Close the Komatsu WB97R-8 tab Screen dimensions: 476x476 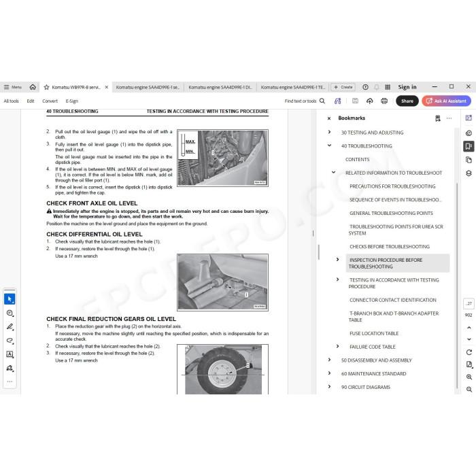click(107, 87)
